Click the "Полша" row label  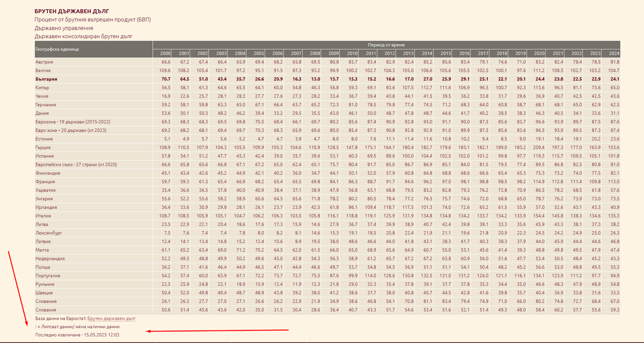point(43,267)
